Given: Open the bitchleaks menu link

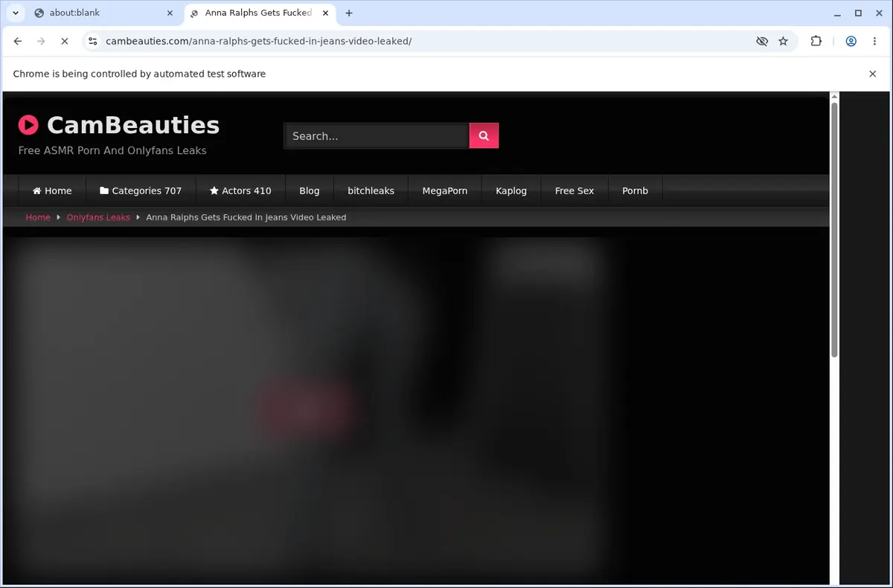Looking at the screenshot, I should click(x=371, y=191).
